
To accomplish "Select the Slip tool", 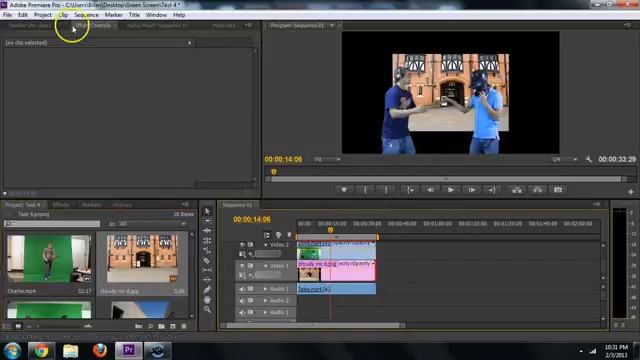I will tap(207, 270).
